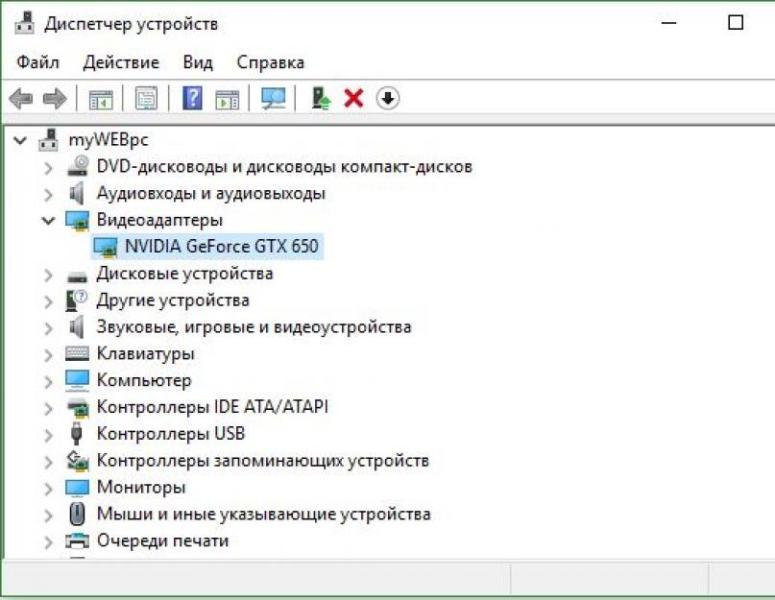Screen dimensions: 775x600
Task: Click the Мониторы monitor icon
Action: pos(78,487)
